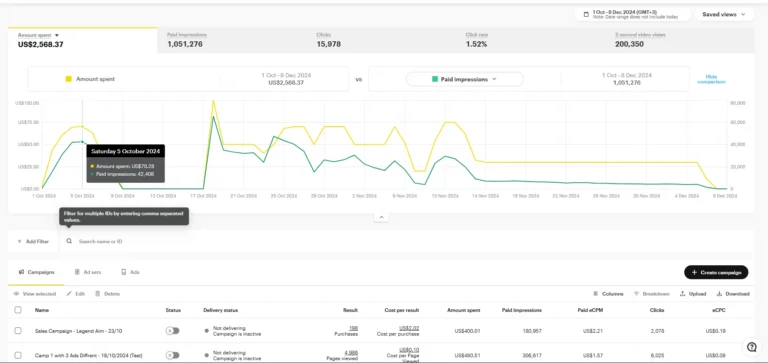Click the Download icon
Image resolution: width=768 pixels, height=363 pixels.
click(x=720, y=294)
